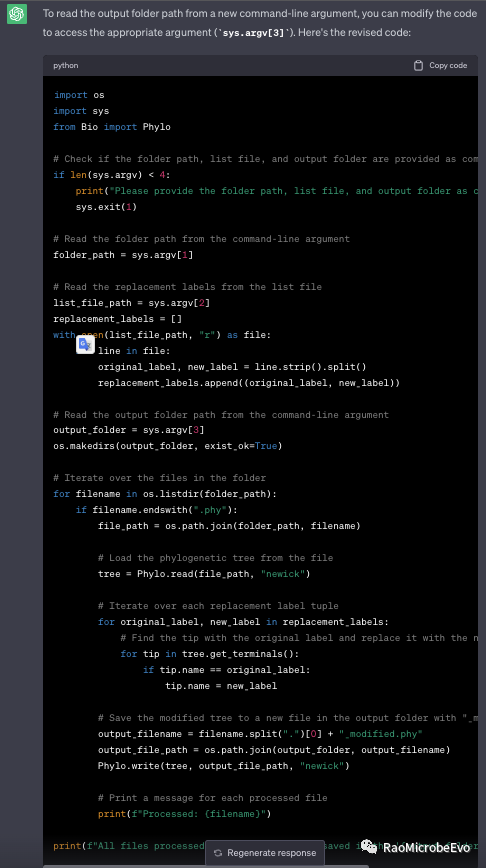Screen dimensions: 486x868
Task: Click the Copy code text
Action: 448,65
